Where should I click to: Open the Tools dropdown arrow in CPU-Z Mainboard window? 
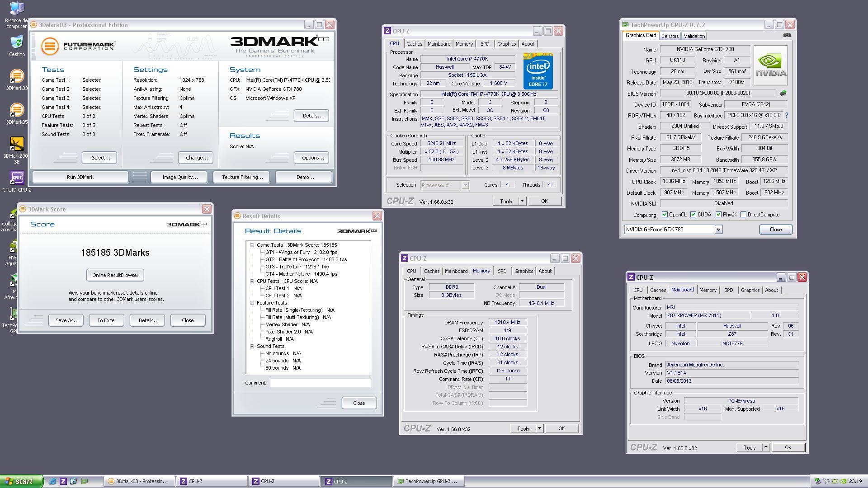pos(766,447)
